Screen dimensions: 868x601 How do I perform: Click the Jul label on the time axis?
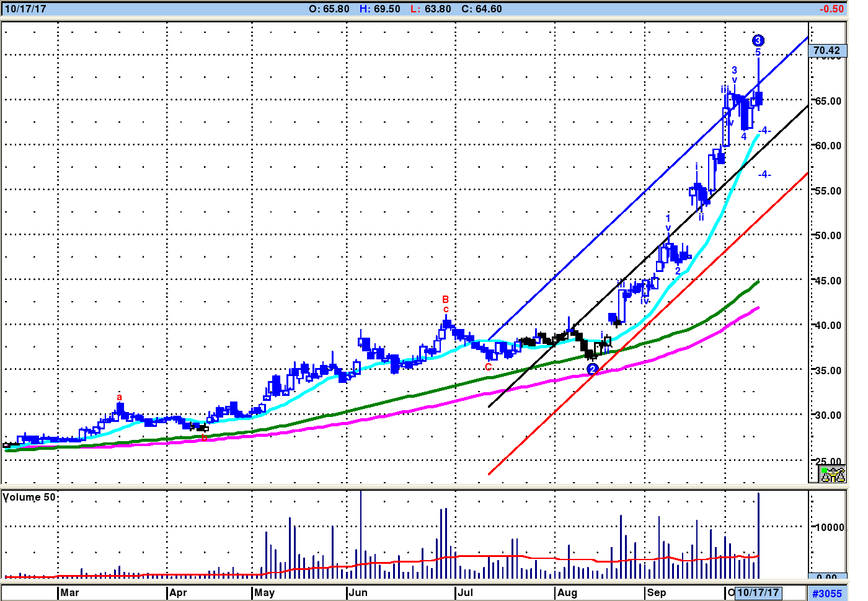point(466,593)
